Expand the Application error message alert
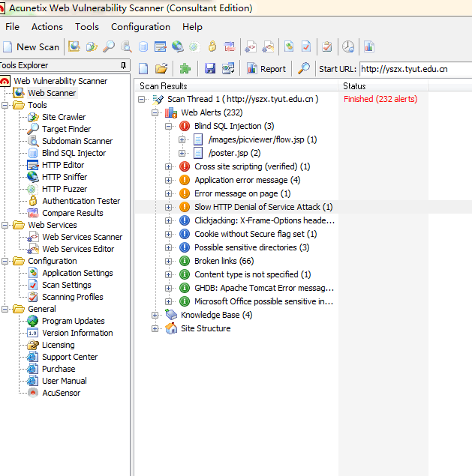Screen dimensions: 472x476 pyautogui.click(x=168, y=181)
